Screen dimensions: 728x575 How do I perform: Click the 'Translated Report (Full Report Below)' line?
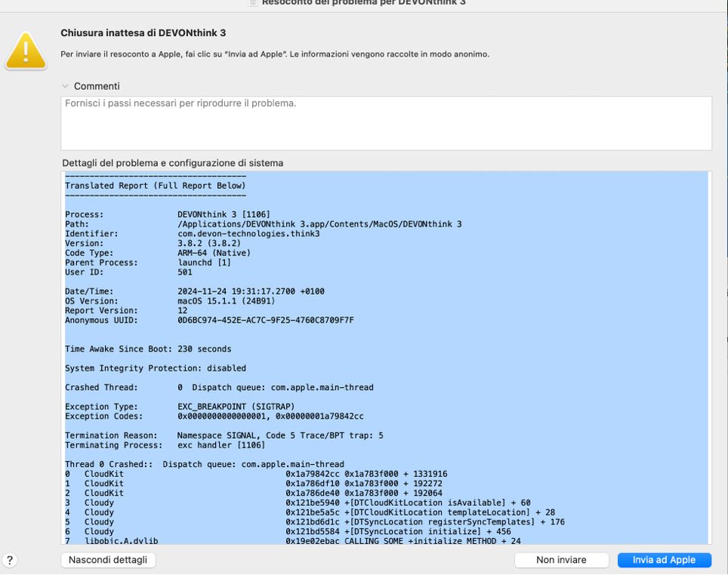point(155,186)
